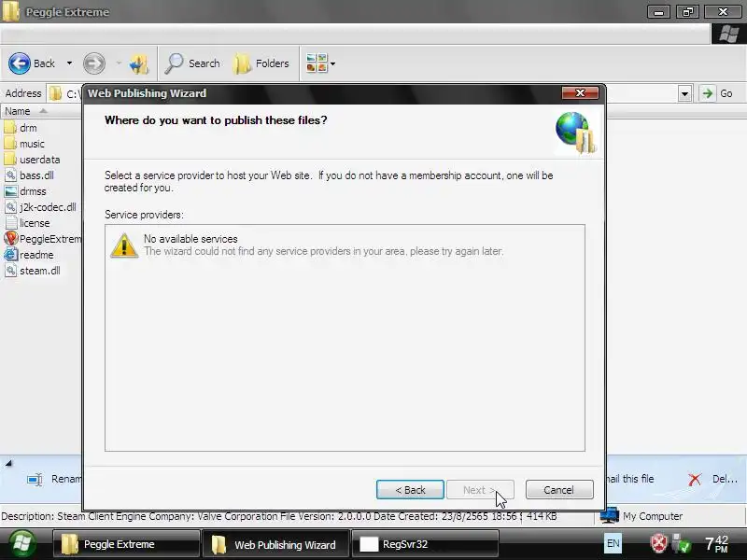Select the drmss file
The height and width of the screenshot is (560, 747).
tap(26, 191)
